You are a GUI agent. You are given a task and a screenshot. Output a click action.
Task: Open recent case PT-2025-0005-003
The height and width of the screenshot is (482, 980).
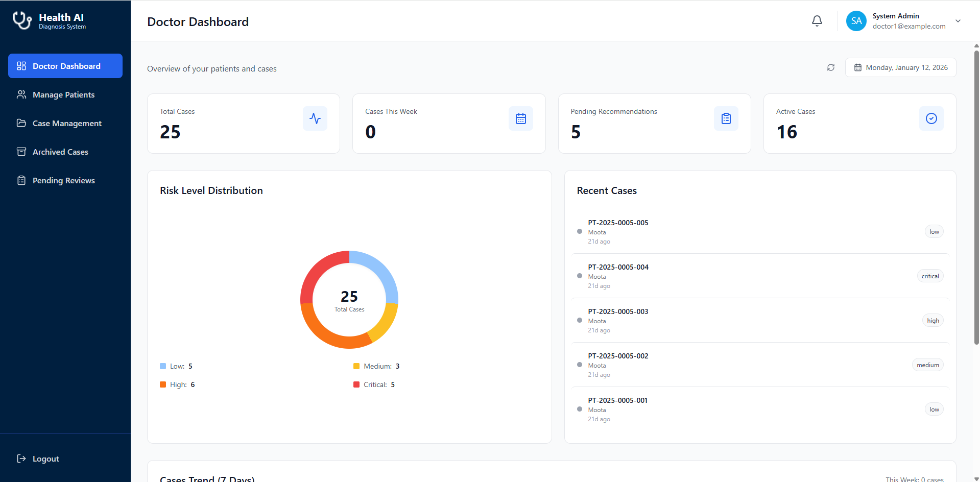(760, 321)
